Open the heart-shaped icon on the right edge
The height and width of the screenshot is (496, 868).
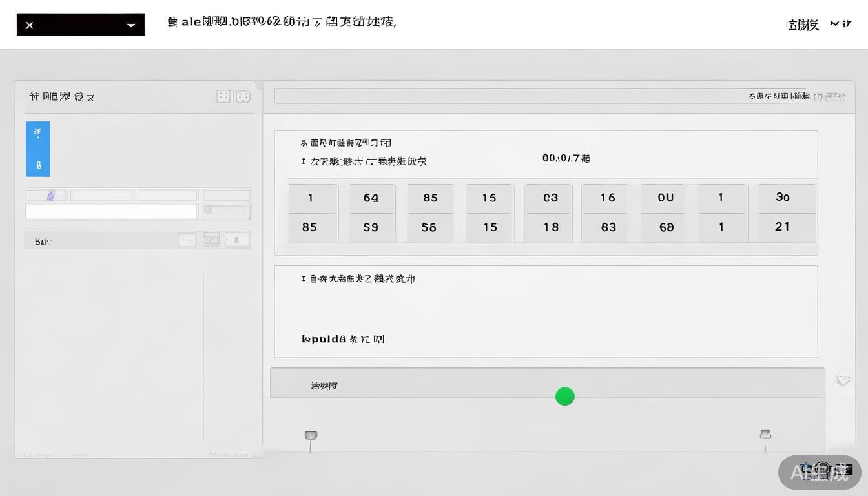(x=843, y=378)
